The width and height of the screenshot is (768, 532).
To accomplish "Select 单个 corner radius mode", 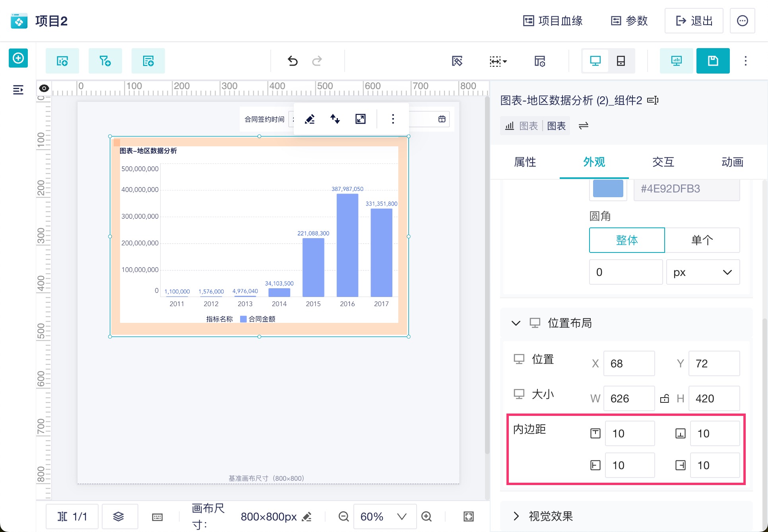I will (702, 240).
